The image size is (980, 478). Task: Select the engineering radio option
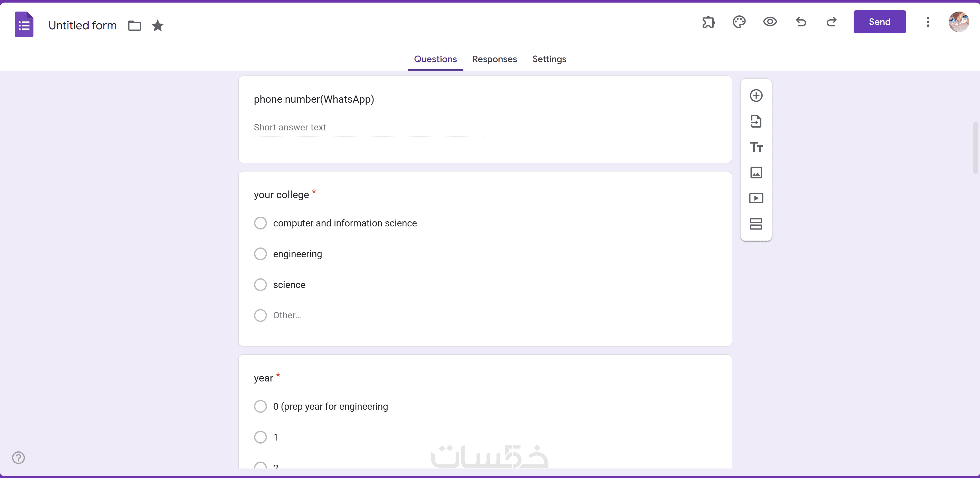pyautogui.click(x=260, y=254)
